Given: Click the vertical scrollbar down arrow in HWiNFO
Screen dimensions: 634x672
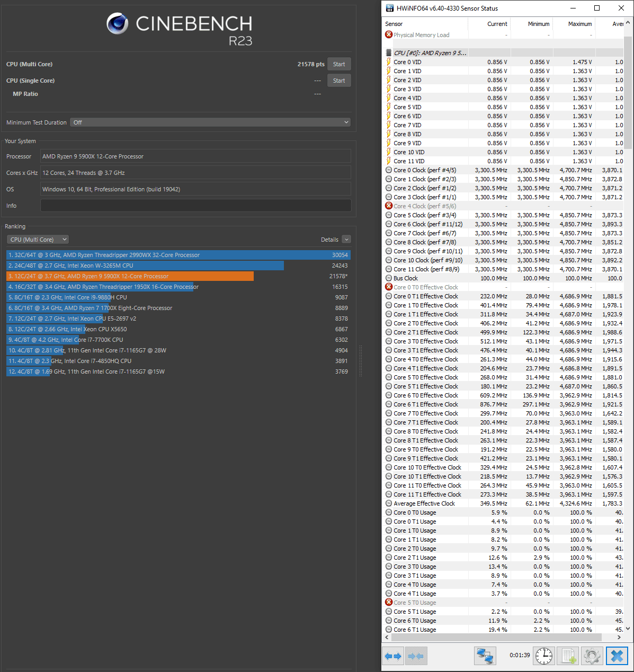Looking at the screenshot, I should [629, 628].
